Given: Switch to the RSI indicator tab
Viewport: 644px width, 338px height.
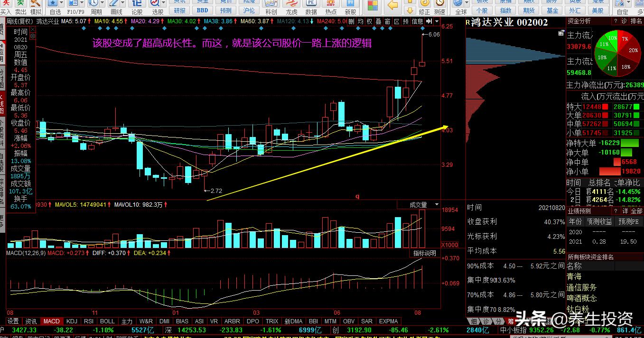Looking at the screenshot, I should [x=89, y=321].
